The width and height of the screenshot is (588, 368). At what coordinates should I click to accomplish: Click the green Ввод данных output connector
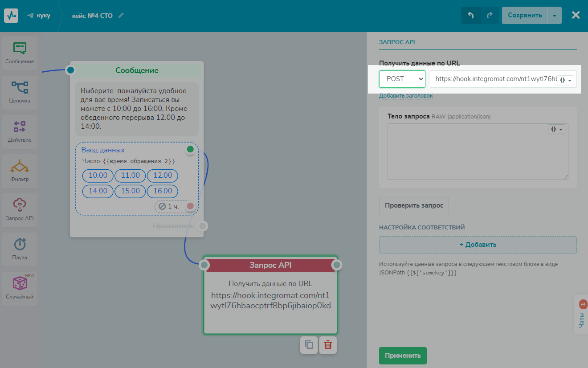click(190, 149)
